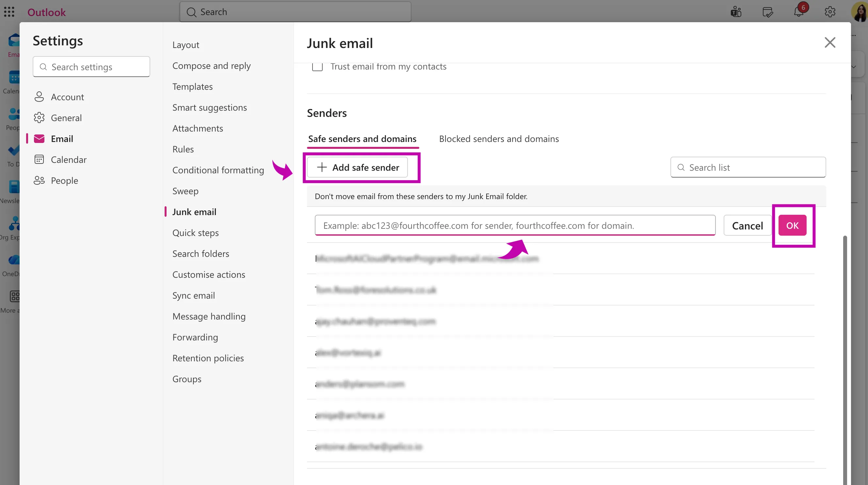Open Rules settings
The width and height of the screenshot is (868, 485).
[183, 149]
